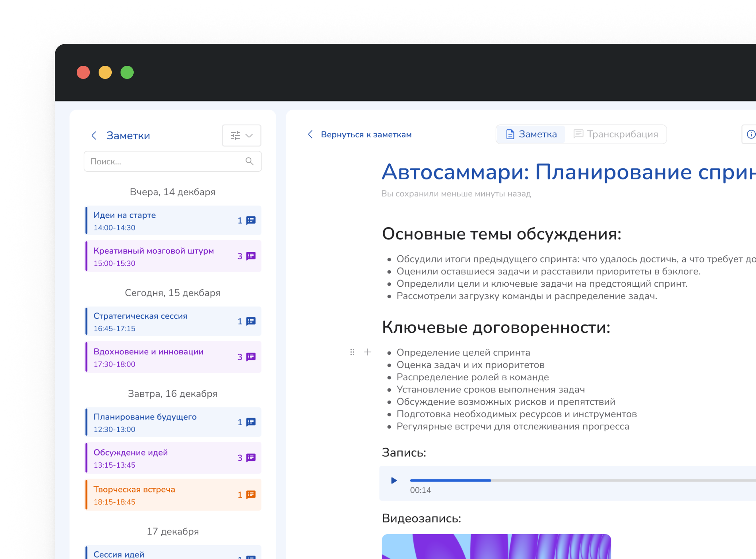Play the audio recording
Screen dimensions: 756x559
tap(394, 480)
